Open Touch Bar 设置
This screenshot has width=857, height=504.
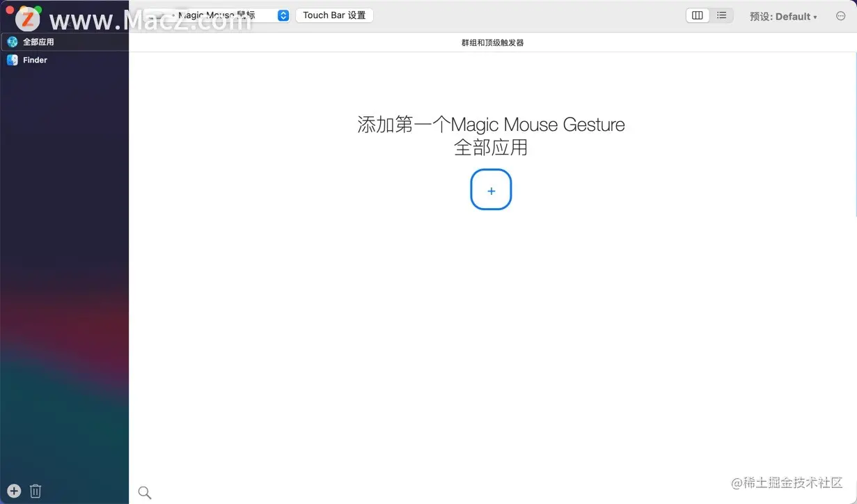[x=334, y=15]
